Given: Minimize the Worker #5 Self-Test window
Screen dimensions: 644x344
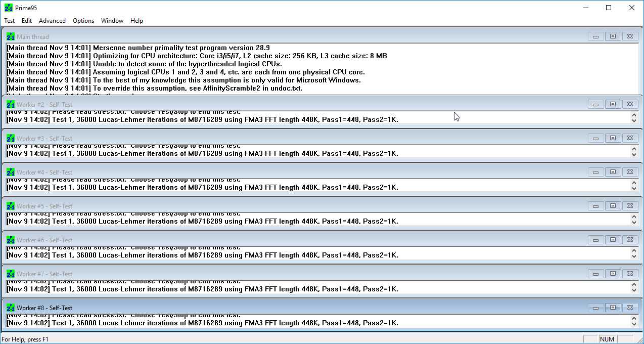Looking at the screenshot, I should 596,206.
